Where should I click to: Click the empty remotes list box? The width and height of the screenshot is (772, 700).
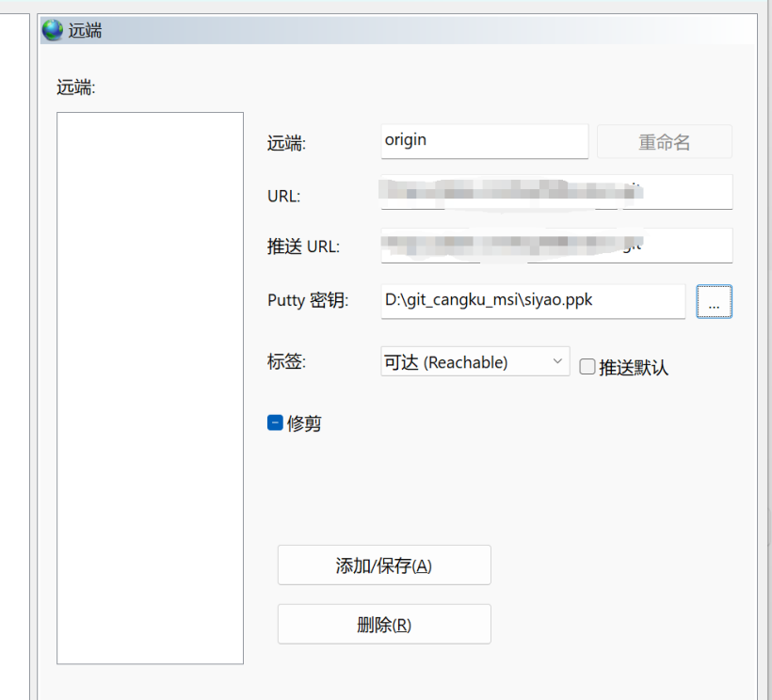pos(150,388)
